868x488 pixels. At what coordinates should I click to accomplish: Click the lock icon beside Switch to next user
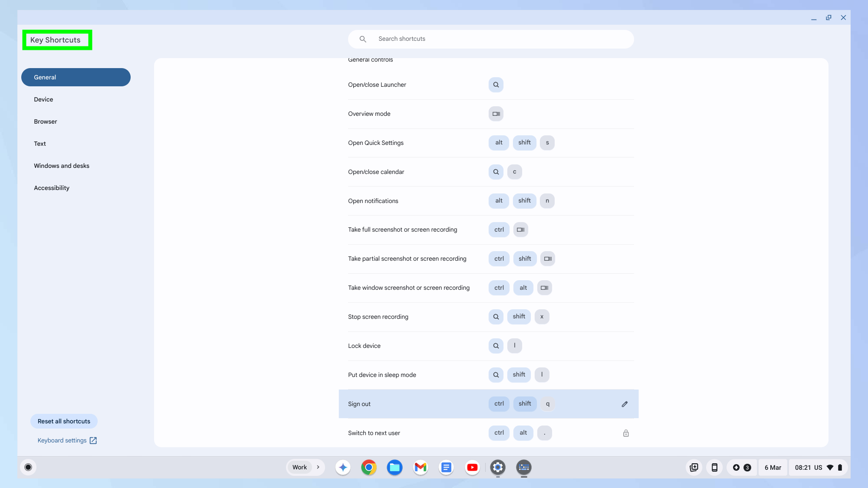pos(626,433)
